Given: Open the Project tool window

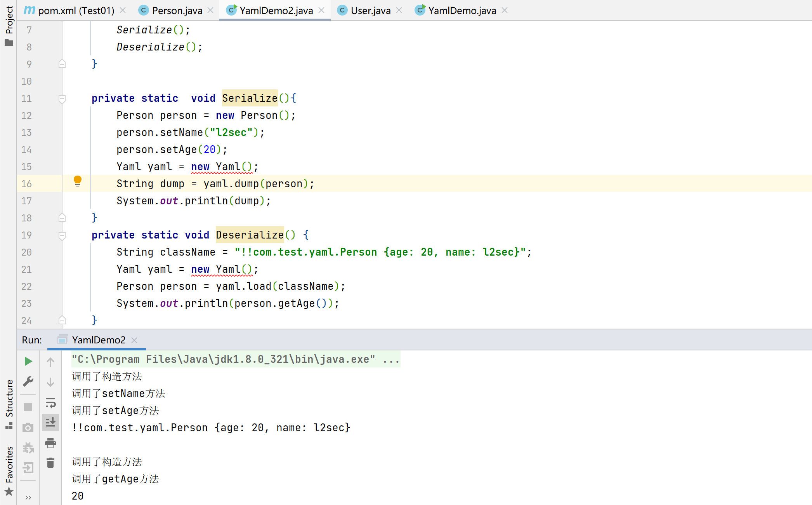Looking at the screenshot, I should [9, 26].
